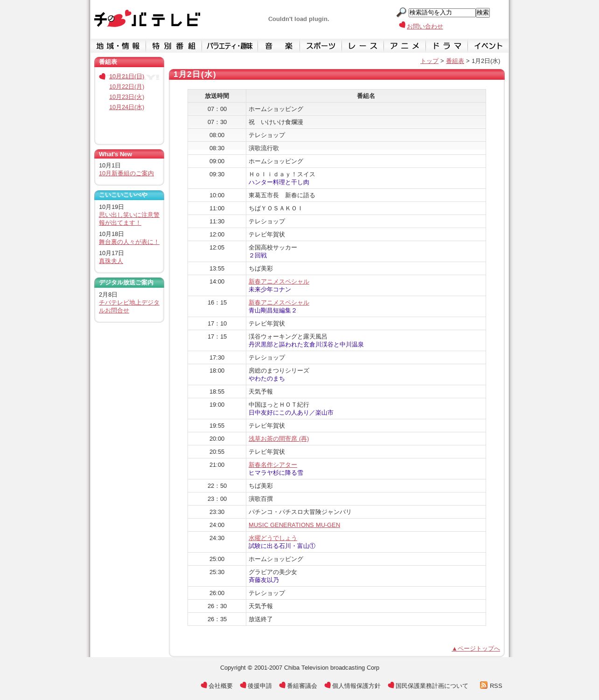Select 10月24日(水) schedule link
Viewport: 599px width, 700px height.
coord(126,107)
